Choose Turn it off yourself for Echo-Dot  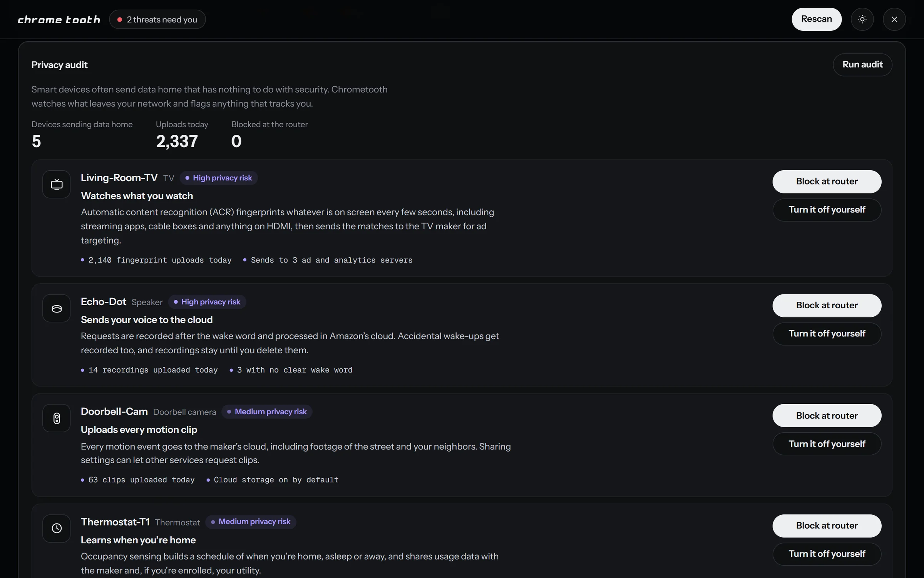[827, 334]
